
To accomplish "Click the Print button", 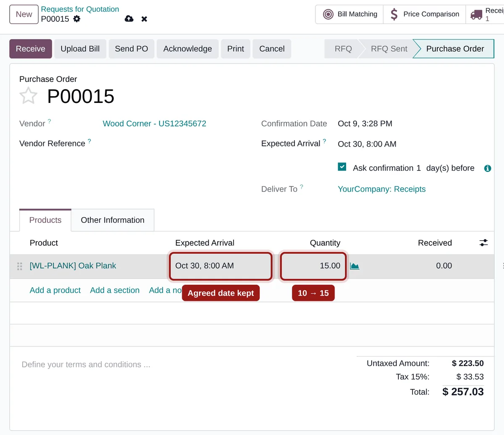I will 236,49.
